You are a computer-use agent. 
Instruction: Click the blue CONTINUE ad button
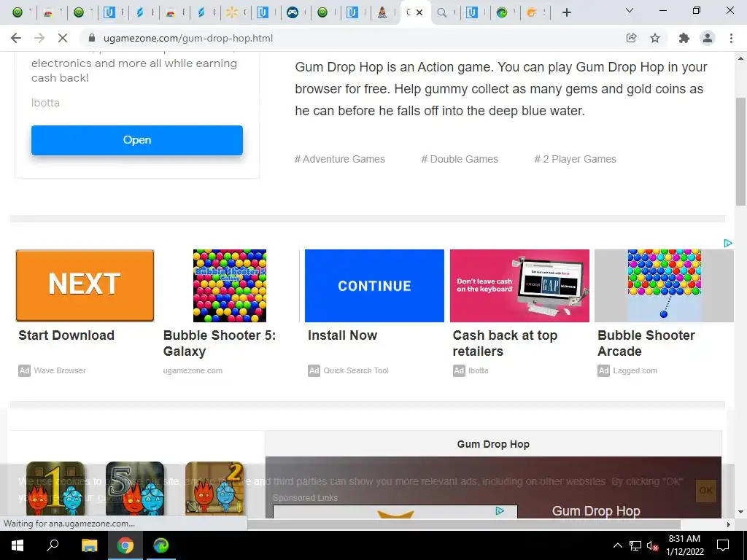[374, 286]
